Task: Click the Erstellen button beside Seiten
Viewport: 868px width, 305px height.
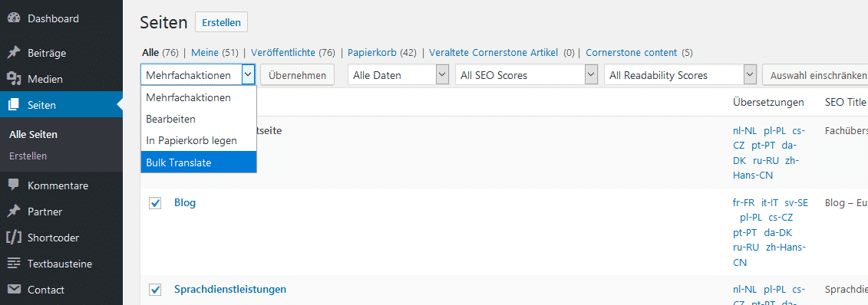Action: [222, 23]
